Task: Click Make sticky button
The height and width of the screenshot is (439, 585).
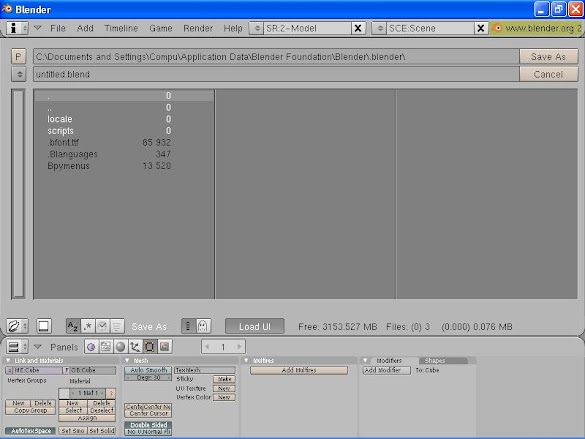Action: pos(224,379)
